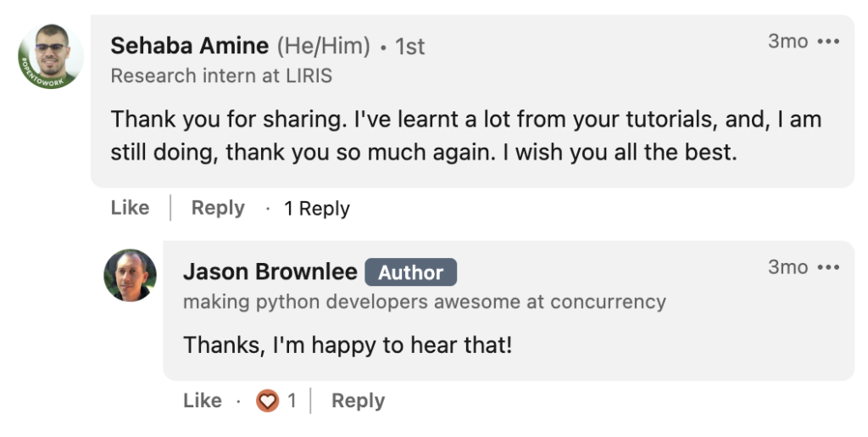Click the 3mo timestamp on Sehaba's comment

[787, 42]
